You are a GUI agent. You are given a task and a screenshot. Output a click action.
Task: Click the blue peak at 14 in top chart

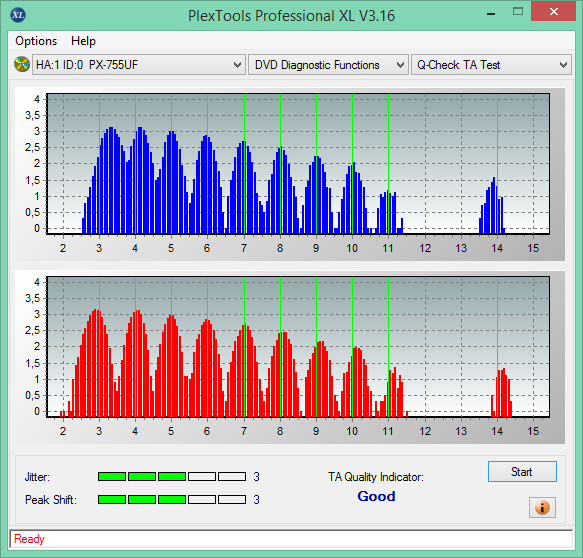tap(492, 206)
